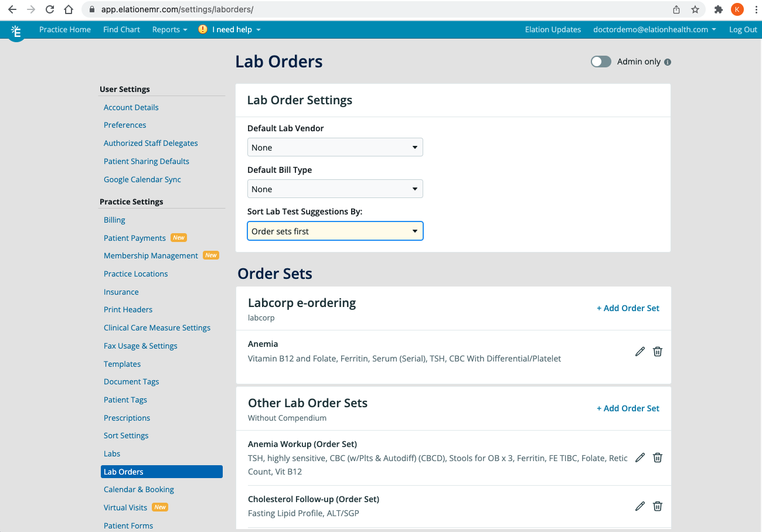Add an order set to Labcorp e-ordering
762x532 pixels.
coord(628,308)
